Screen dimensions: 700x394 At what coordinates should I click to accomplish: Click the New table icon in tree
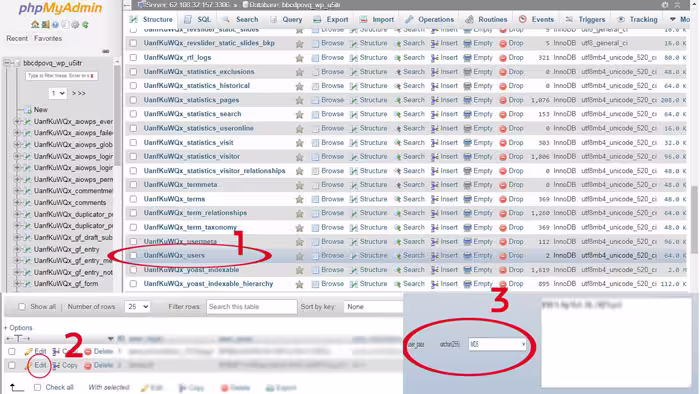[x=28, y=110]
